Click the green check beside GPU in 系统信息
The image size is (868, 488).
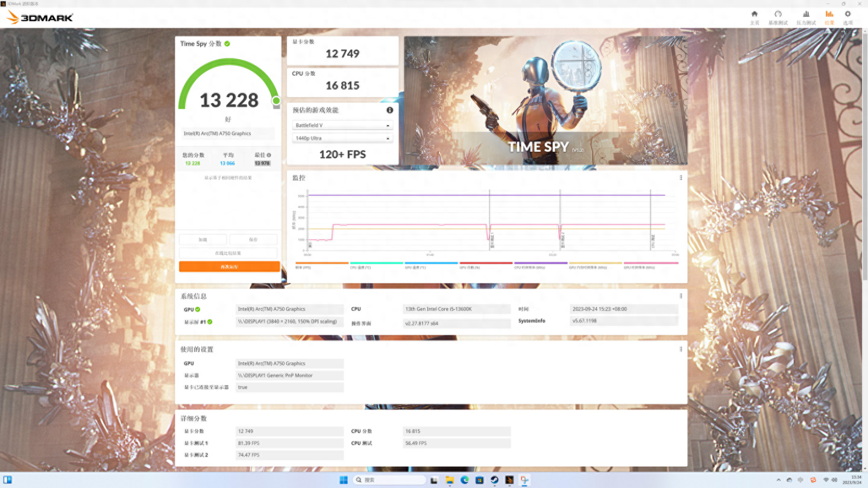click(x=198, y=310)
